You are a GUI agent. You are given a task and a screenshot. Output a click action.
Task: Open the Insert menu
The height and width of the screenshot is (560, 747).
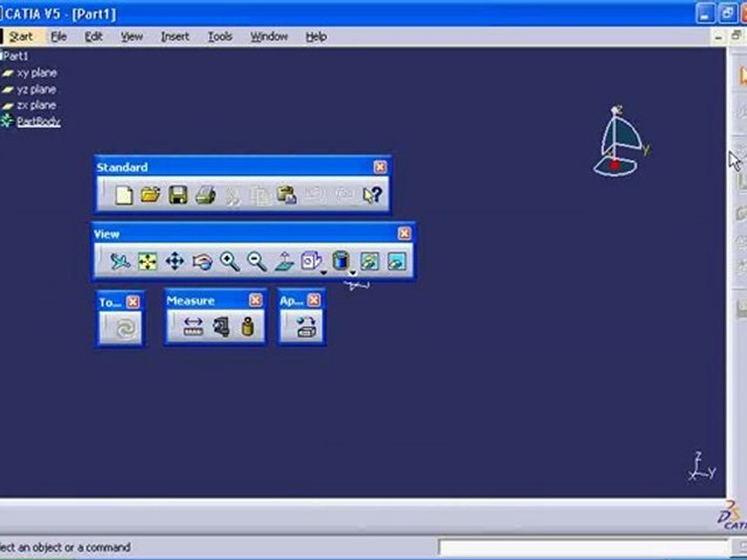tap(175, 37)
